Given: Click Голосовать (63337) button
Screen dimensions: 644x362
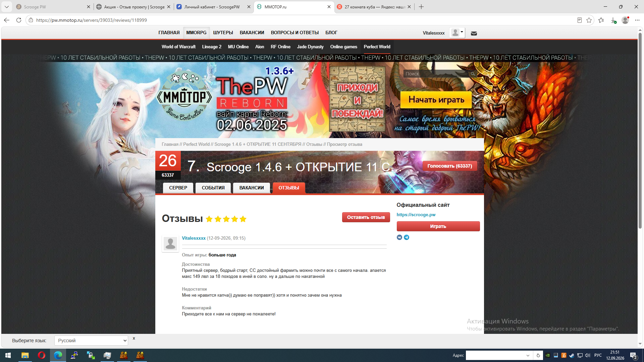Looking at the screenshot, I should [x=449, y=166].
